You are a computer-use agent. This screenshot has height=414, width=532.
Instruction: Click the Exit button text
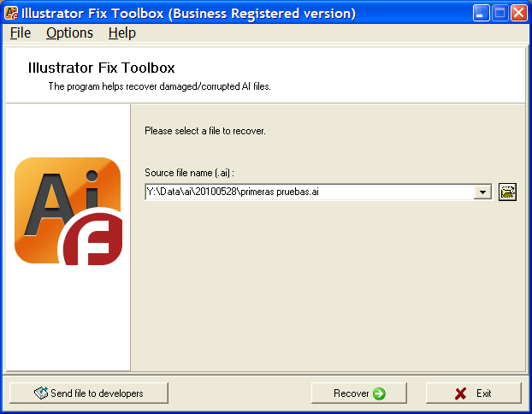pyautogui.click(x=483, y=393)
